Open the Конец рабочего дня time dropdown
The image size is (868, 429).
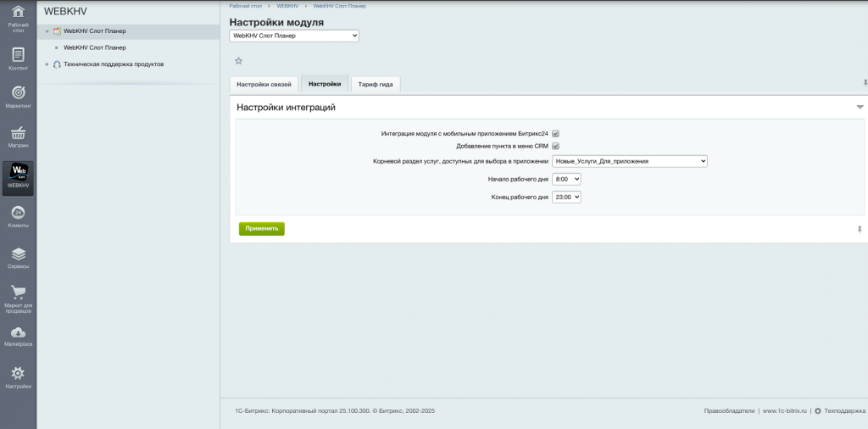tap(566, 198)
